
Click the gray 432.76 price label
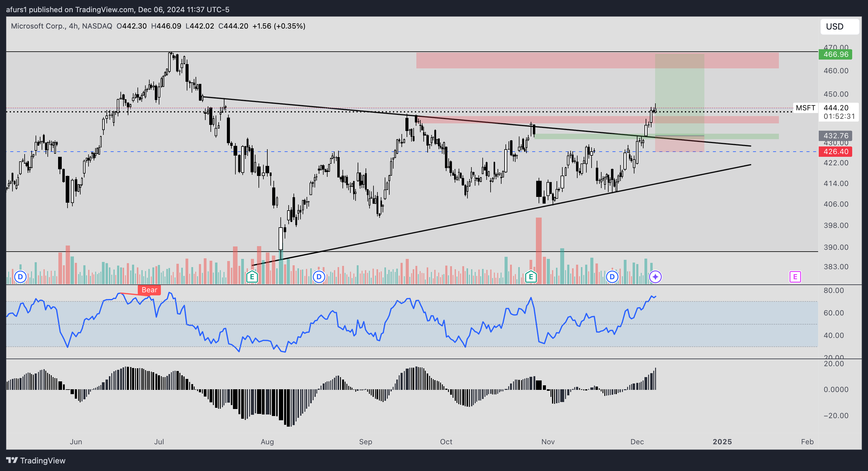point(835,136)
